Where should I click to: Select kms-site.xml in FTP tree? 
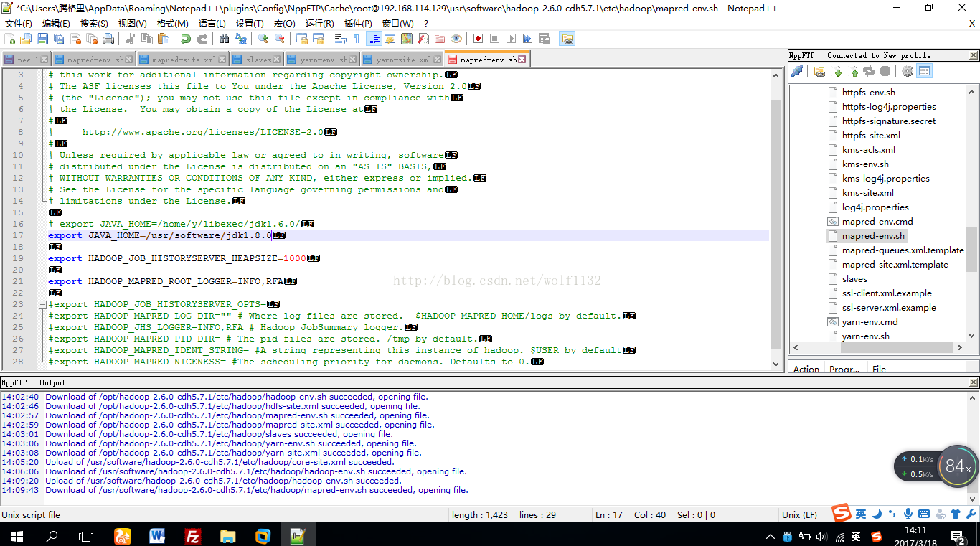[x=867, y=192]
